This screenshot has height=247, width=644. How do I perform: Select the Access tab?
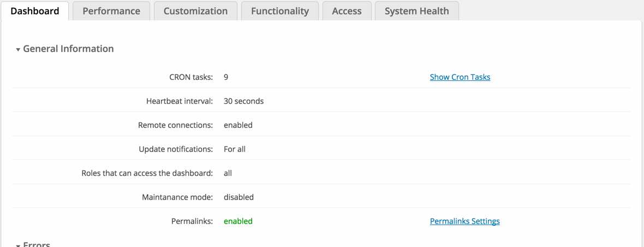click(347, 11)
